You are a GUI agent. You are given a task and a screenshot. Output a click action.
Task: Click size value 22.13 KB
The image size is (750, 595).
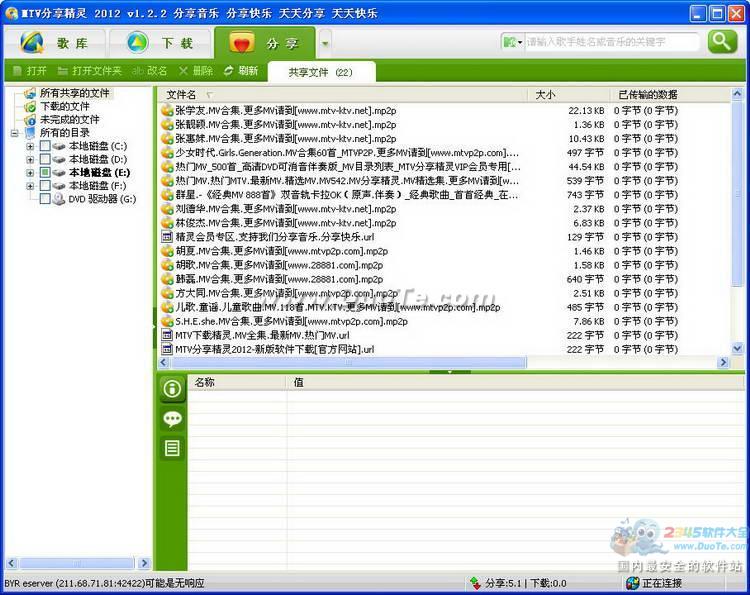586,110
